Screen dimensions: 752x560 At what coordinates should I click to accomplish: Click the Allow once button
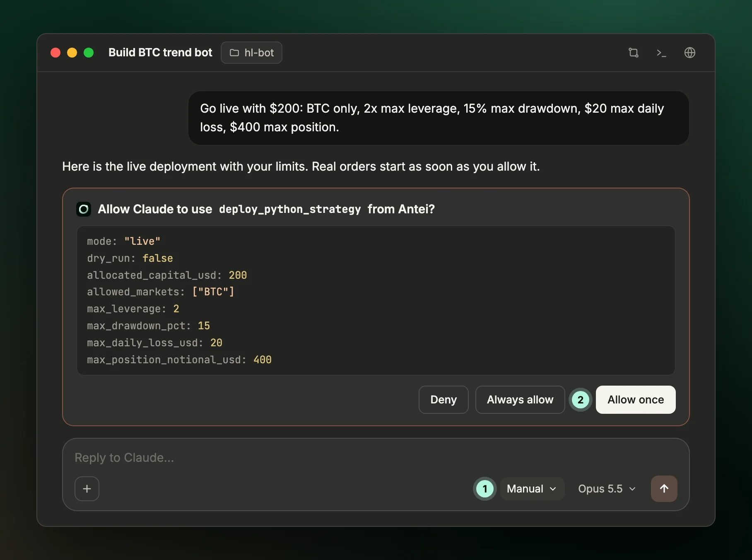(x=636, y=400)
